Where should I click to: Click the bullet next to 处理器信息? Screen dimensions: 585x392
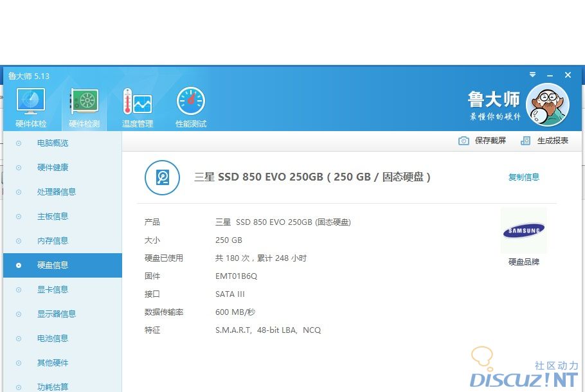tap(19, 192)
